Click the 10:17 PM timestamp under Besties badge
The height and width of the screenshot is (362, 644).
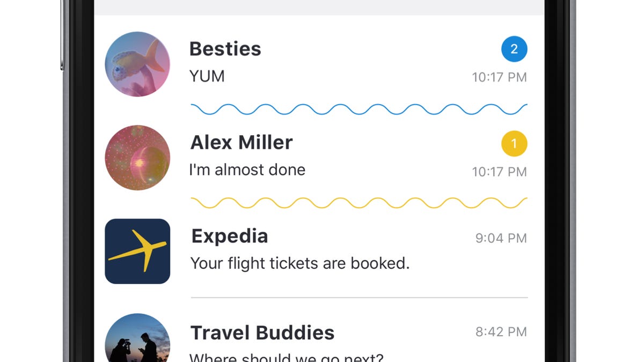(499, 78)
